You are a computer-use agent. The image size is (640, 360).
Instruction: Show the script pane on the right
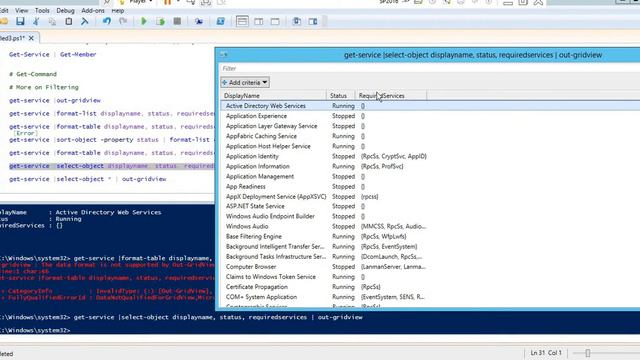tap(259, 21)
